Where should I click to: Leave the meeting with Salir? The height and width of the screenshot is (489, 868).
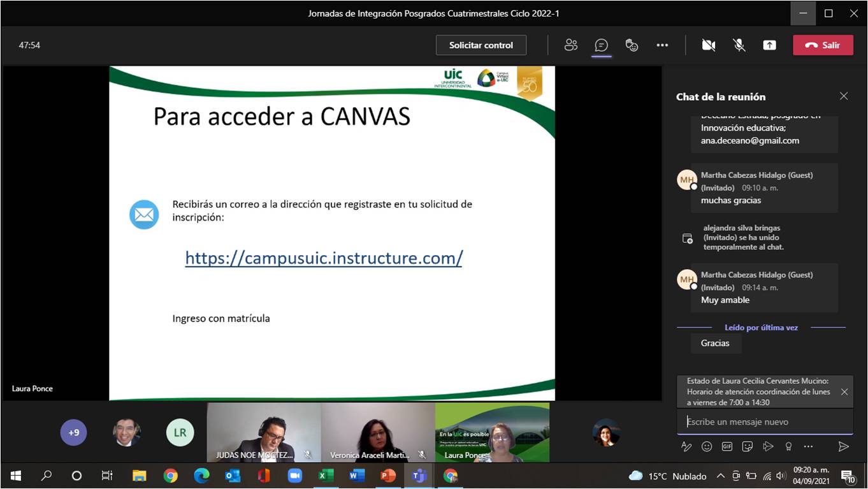(823, 45)
